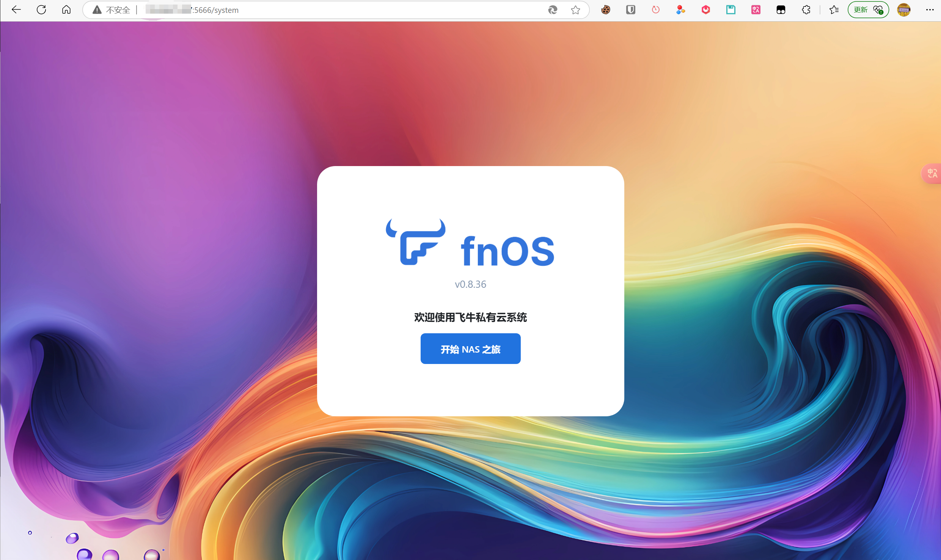Image resolution: width=941 pixels, height=560 pixels.
Task: Open the cookie extension icon
Action: (x=606, y=10)
